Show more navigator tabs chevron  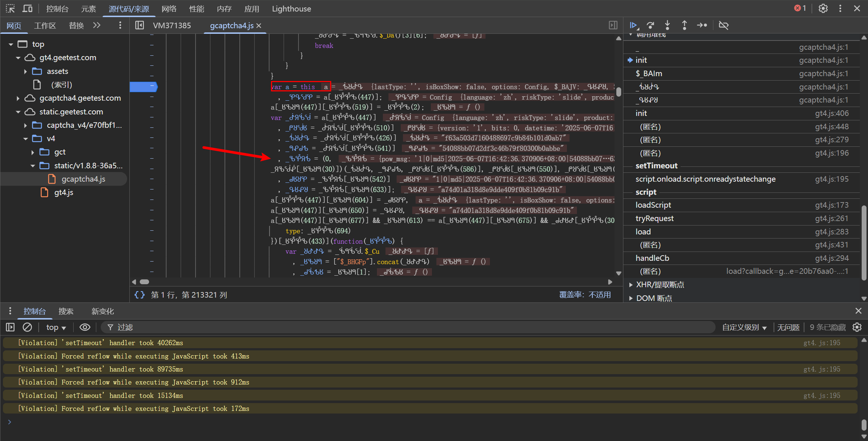(x=97, y=25)
